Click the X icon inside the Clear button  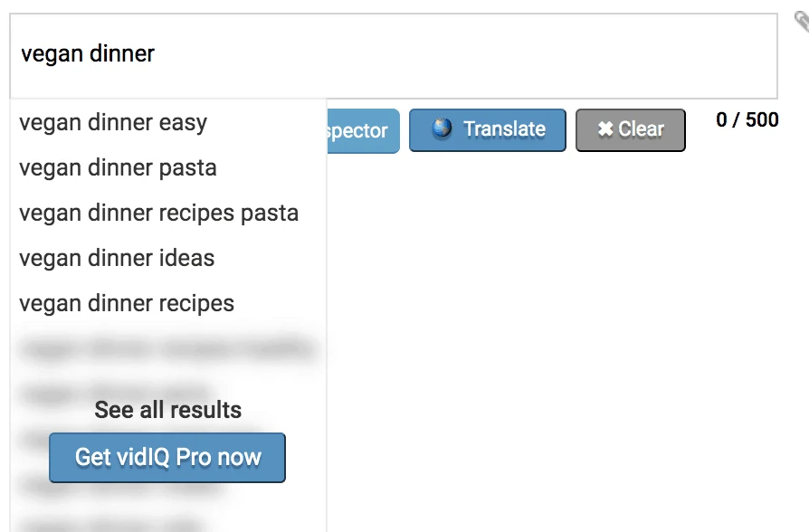604,129
